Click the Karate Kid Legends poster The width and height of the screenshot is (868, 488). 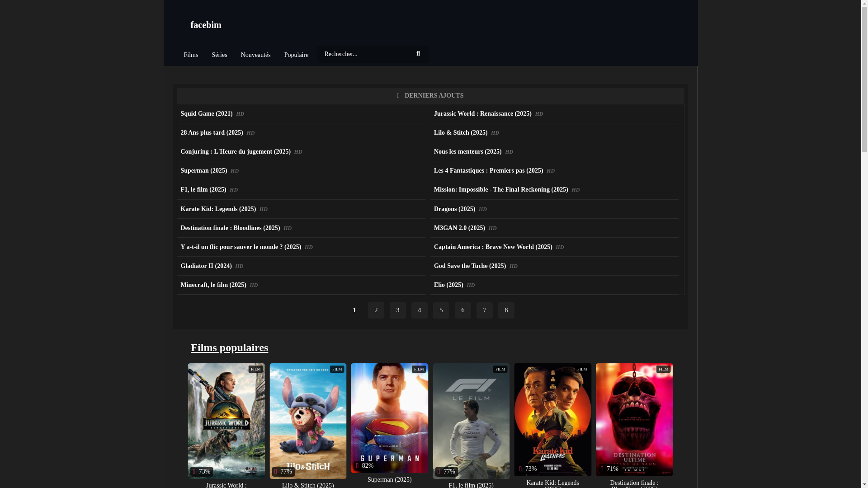(552, 419)
